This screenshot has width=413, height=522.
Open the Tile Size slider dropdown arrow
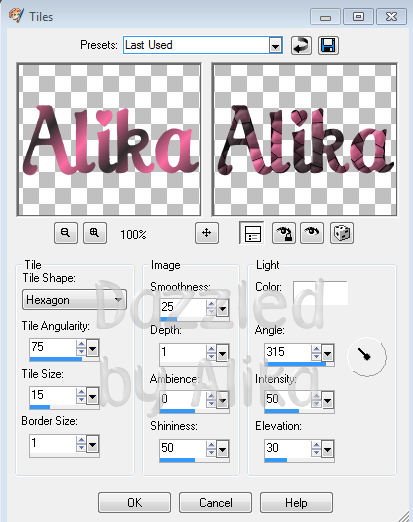[x=92, y=397]
